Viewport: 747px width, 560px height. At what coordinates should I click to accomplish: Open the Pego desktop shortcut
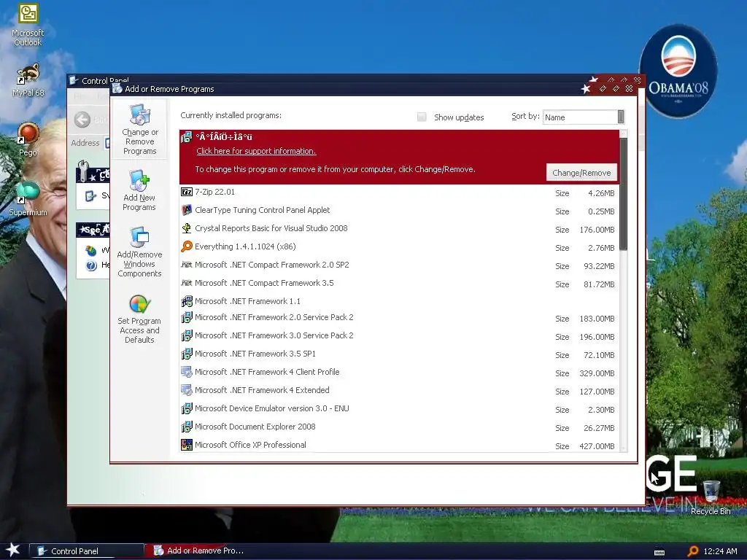pos(28,139)
